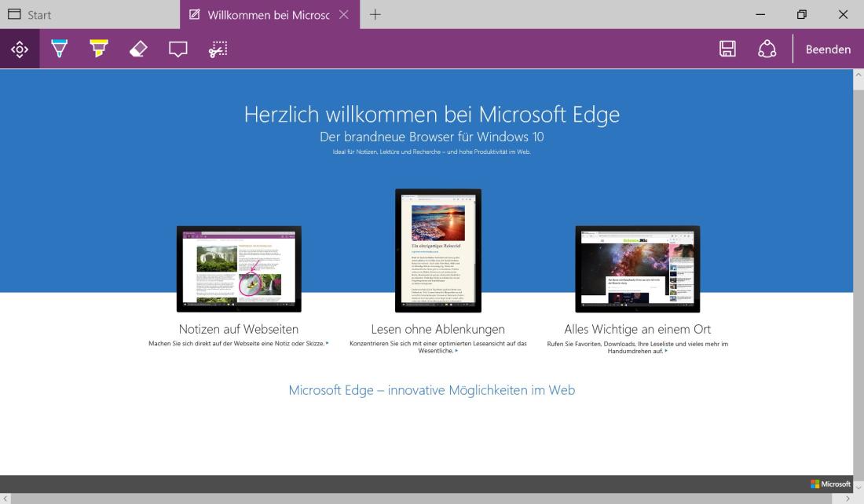Select the Eraser tool
The image size is (864, 504).
coord(138,49)
